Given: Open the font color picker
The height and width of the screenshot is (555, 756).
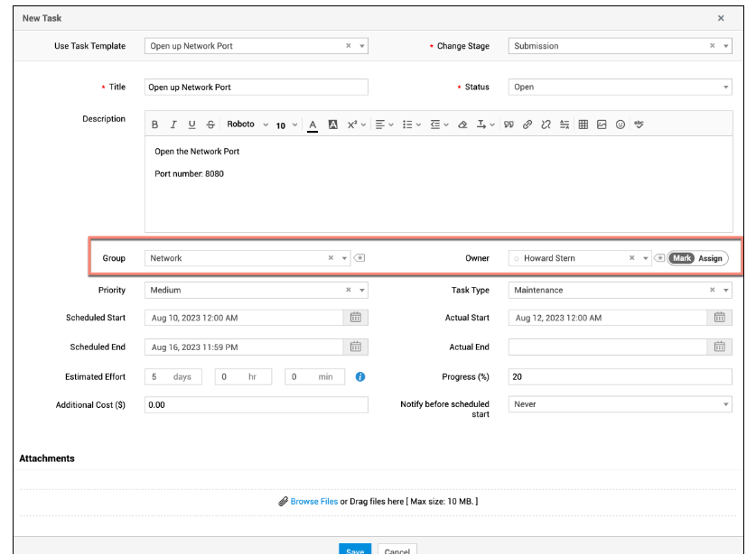Looking at the screenshot, I should click(x=313, y=125).
